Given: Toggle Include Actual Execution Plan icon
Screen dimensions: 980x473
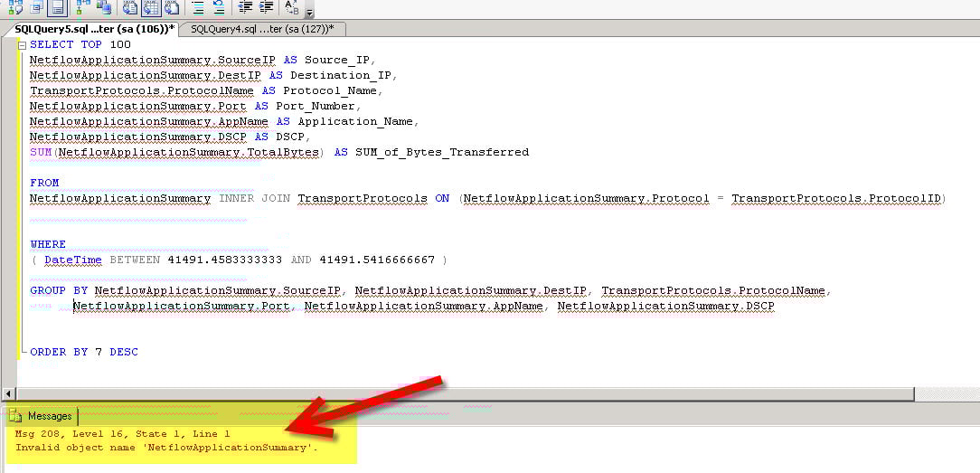Looking at the screenshot, I should coord(83,7).
